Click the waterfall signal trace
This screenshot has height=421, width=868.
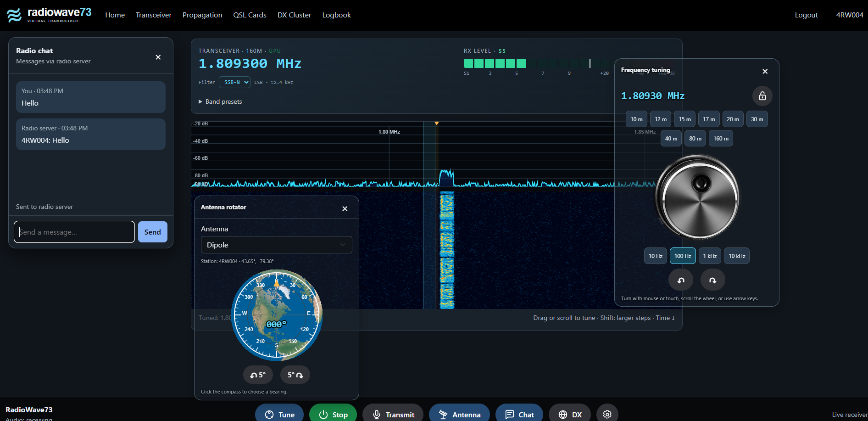(447, 250)
